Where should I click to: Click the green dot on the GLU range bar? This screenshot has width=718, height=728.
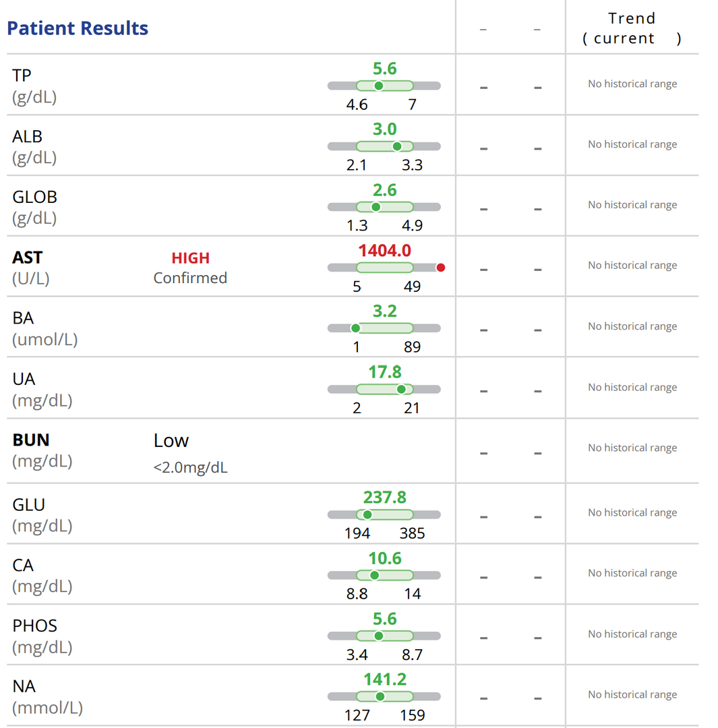pyautogui.click(x=367, y=514)
